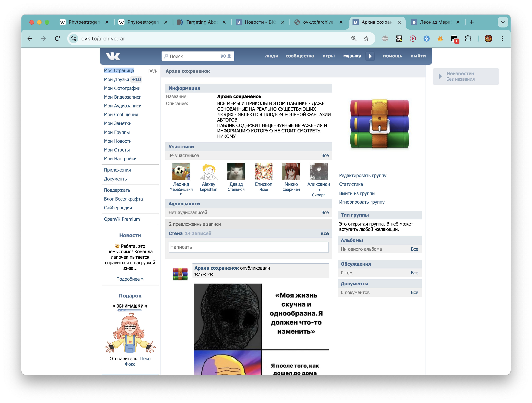This screenshot has height=403, width=532.
Task: Open помощь in the header menu
Action: (392, 56)
